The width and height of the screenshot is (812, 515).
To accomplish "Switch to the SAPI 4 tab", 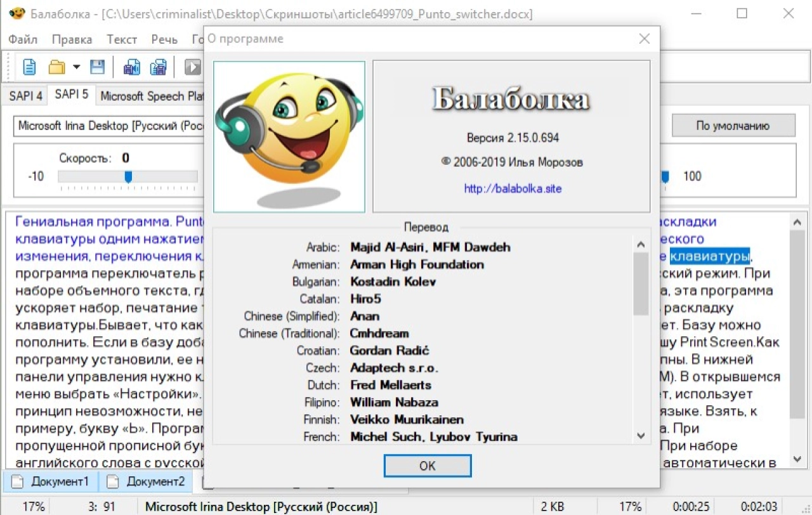I will click(26, 96).
